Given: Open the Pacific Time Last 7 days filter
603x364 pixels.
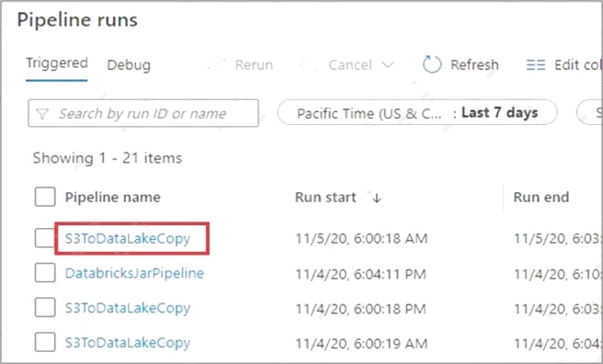Looking at the screenshot, I should tap(417, 113).
